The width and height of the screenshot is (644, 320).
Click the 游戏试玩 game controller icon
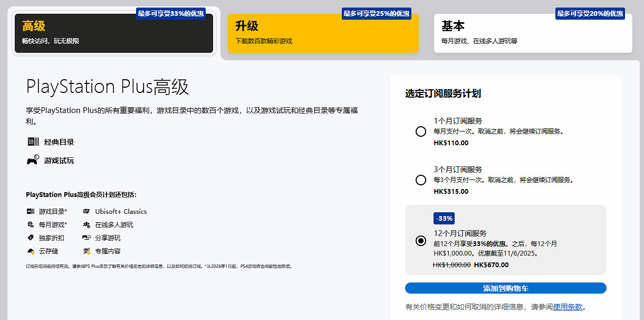(x=32, y=161)
